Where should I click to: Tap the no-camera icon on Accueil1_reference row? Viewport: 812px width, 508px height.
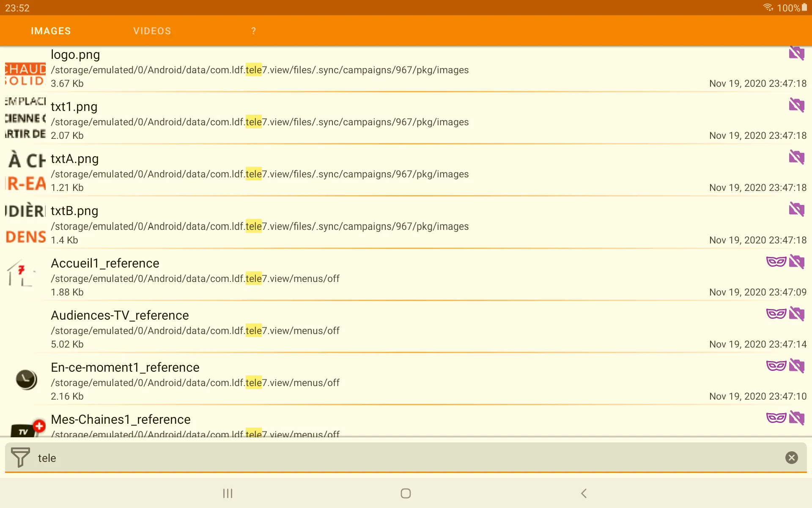(796, 262)
